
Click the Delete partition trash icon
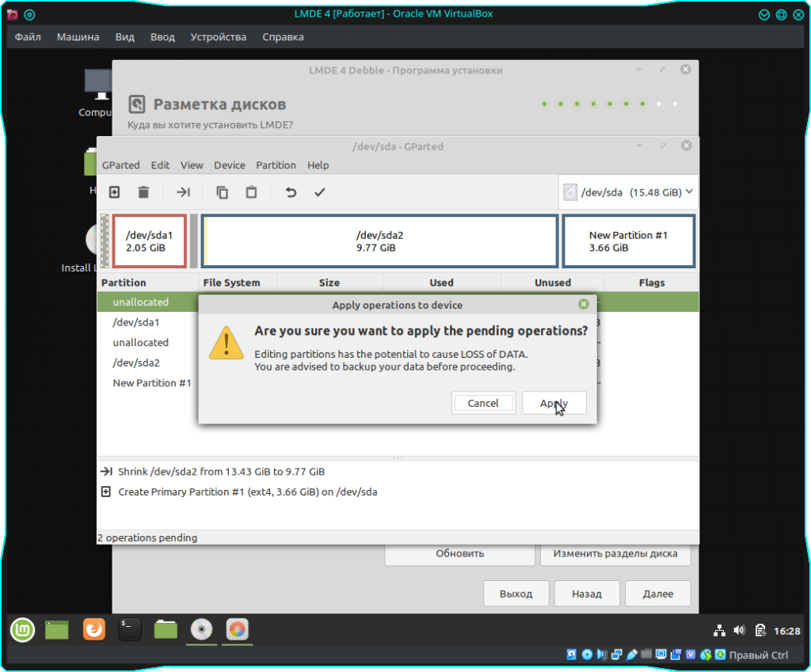tap(143, 192)
